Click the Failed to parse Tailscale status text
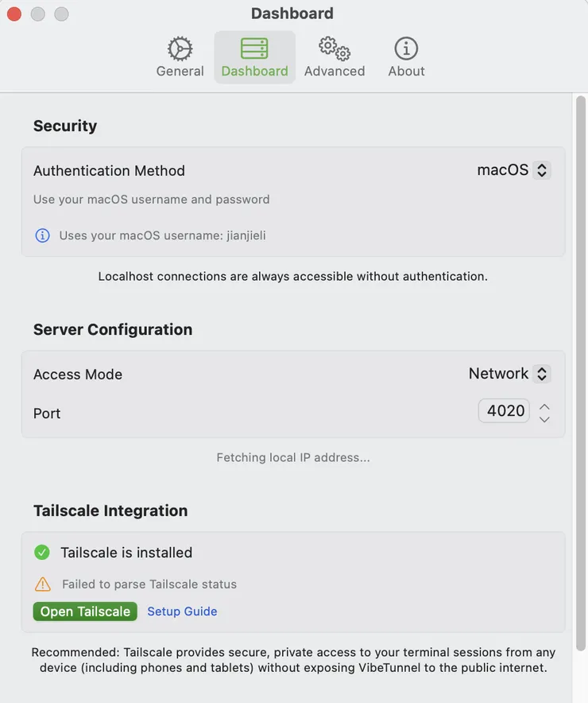 [149, 585]
